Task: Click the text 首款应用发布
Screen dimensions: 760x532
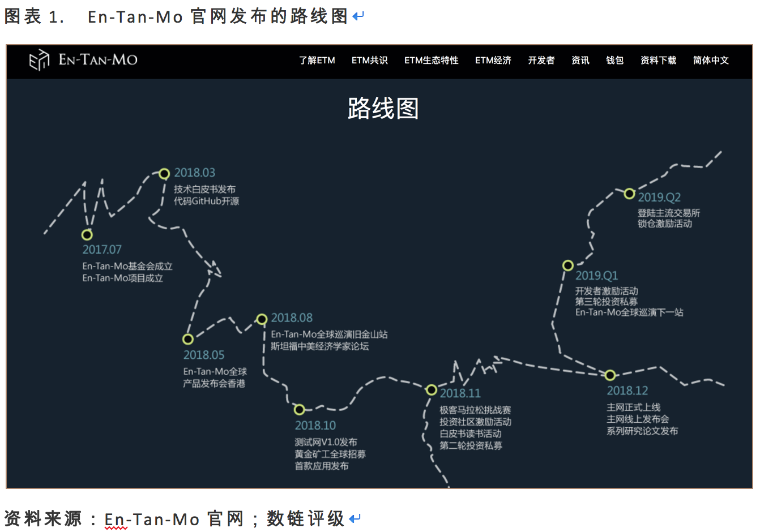Action: coord(322,466)
